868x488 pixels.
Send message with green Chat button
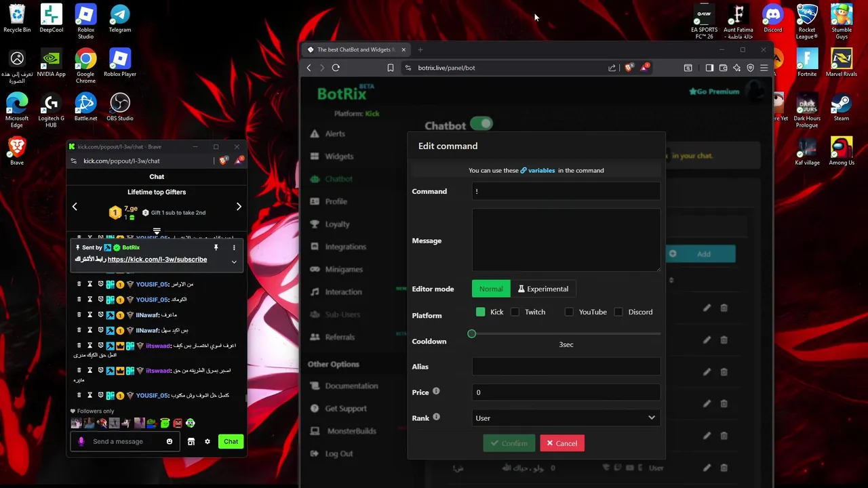tap(231, 442)
